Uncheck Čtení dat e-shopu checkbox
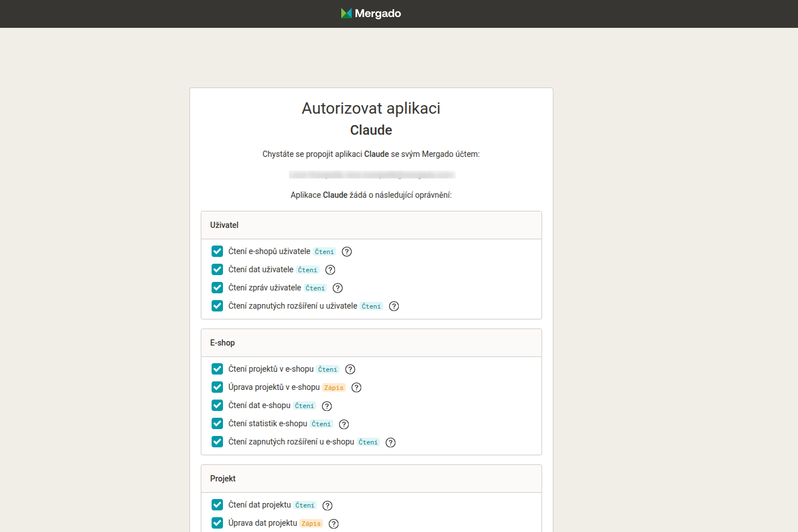The image size is (798, 532). point(217,405)
